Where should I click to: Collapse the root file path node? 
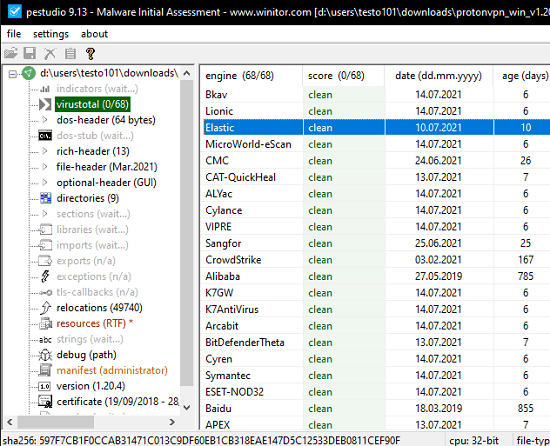(x=13, y=74)
